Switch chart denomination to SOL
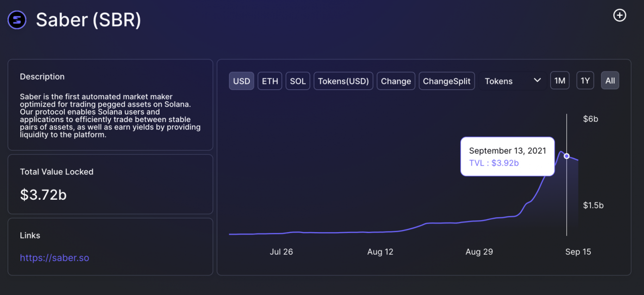Viewport: 644px width, 295px height. [x=297, y=80]
